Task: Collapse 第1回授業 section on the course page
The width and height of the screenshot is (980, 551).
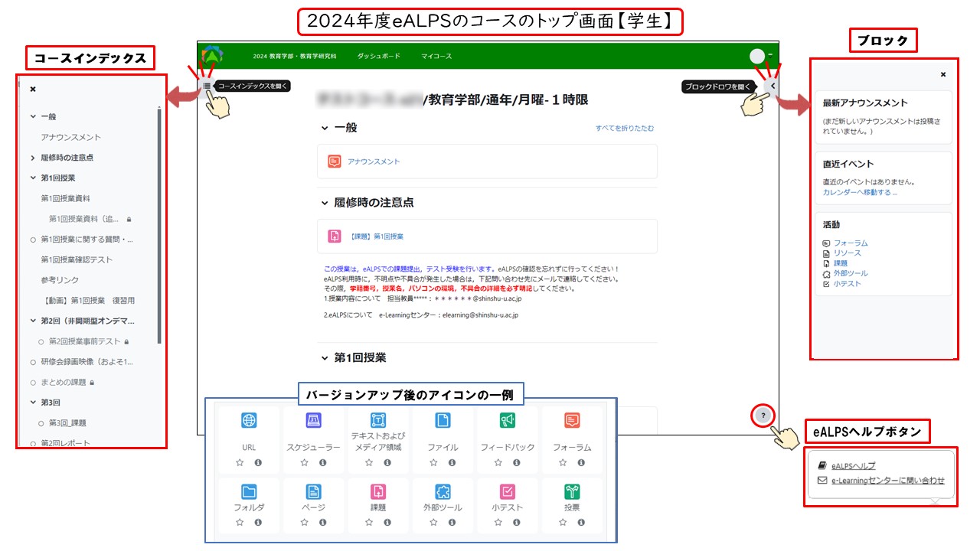Action: pos(324,357)
